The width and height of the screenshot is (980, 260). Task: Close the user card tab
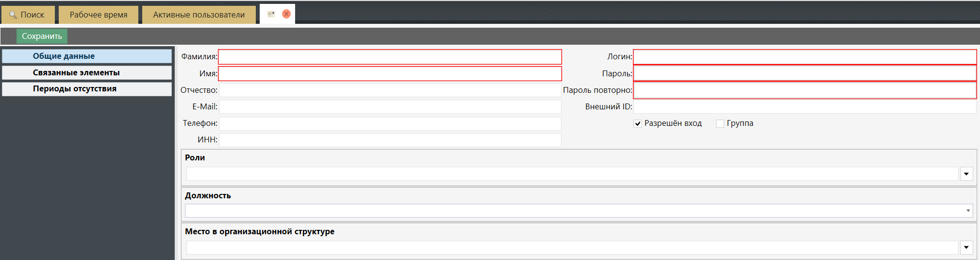click(286, 14)
